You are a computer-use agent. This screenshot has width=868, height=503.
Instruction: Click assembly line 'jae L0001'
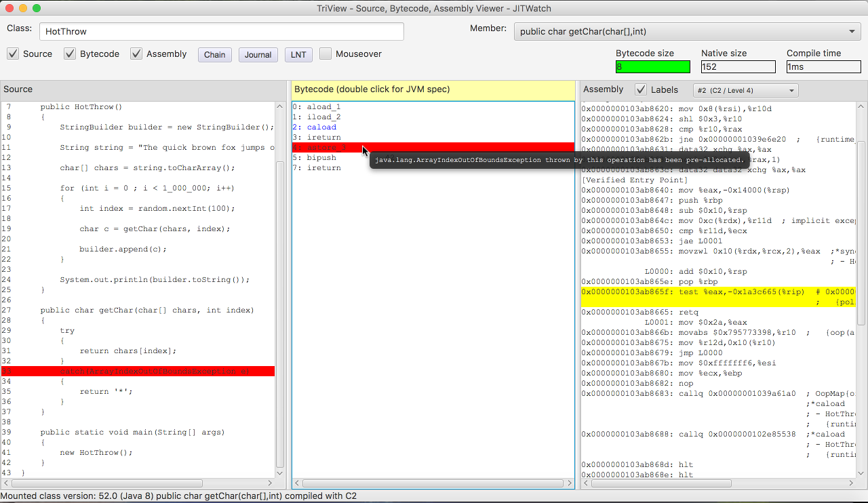click(x=652, y=241)
